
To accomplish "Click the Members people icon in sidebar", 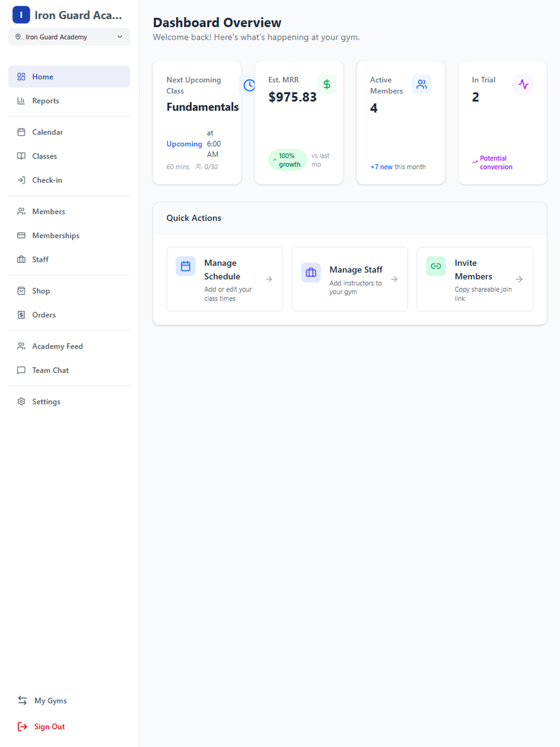I will click(21, 211).
